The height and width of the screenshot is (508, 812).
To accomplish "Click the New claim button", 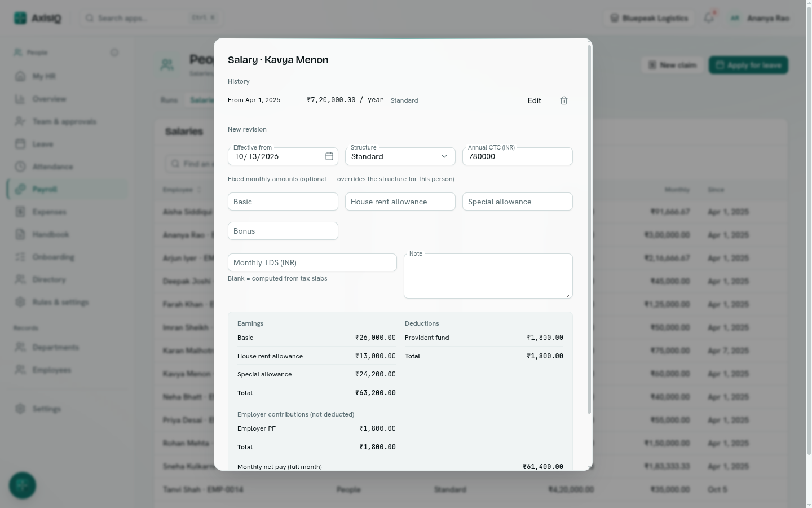I will click(673, 65).
